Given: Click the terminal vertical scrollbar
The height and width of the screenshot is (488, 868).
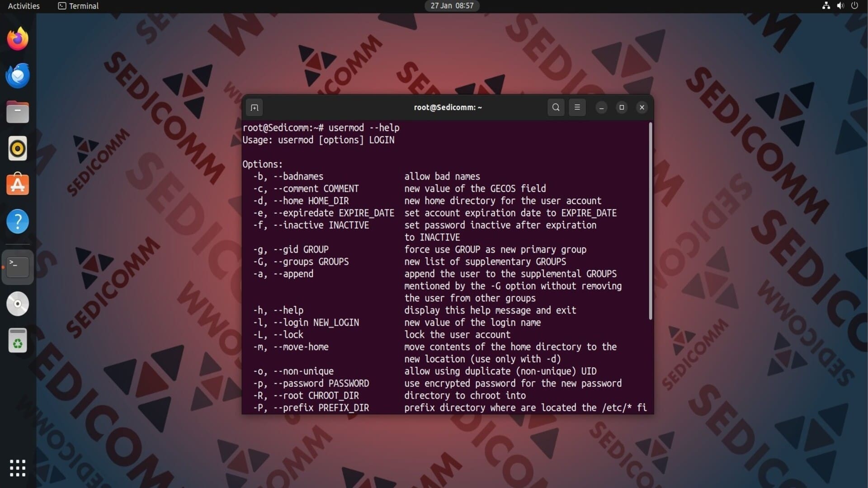Looking at the screenshot, I should pos(651,221).
